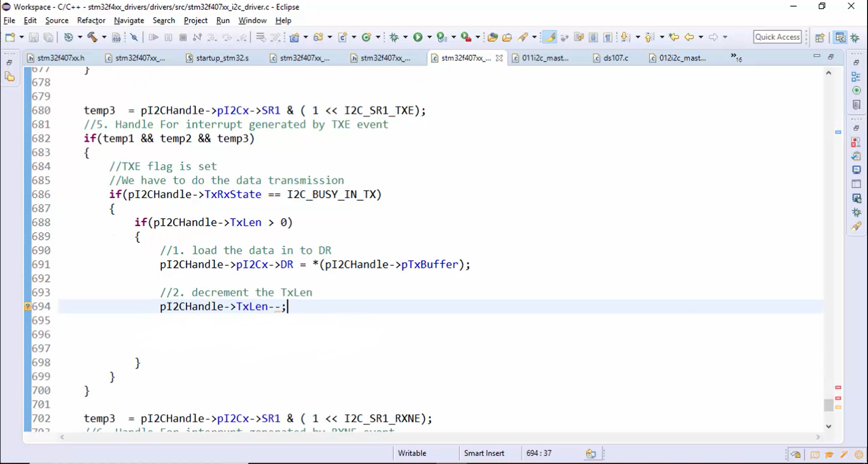Open the Problems view icon in right sidebar
Image resolution: width=868 pixels, height=464 pixels.
[x=856, y=142]
